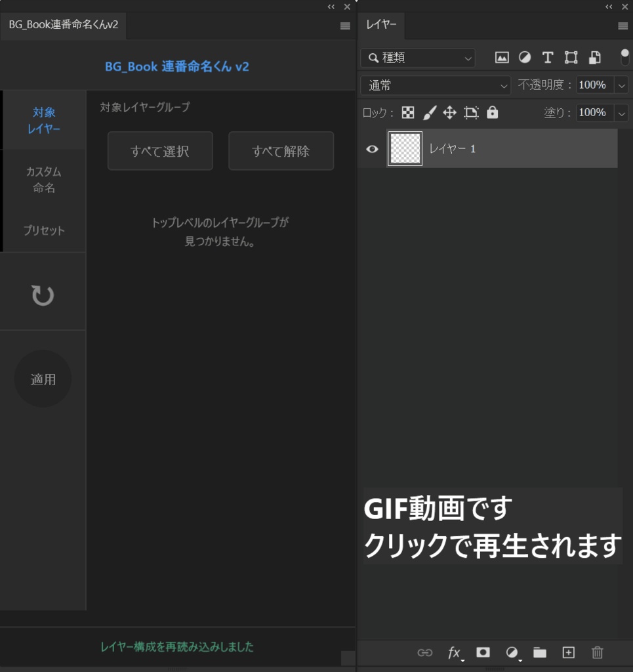The width and height of the screenshot is (633, 672).
Task: Expand the 塗り fill slider arrow
Action: click(621, 113)
